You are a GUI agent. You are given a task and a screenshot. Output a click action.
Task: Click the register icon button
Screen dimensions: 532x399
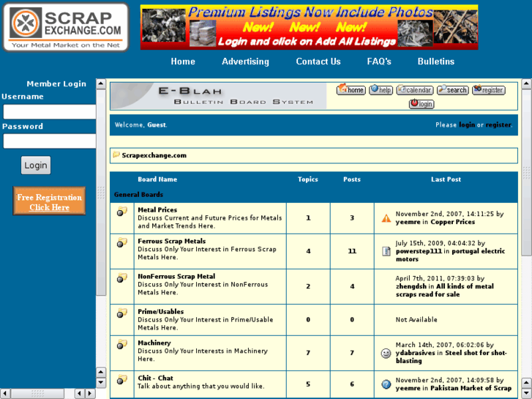[x=489, y=89]
